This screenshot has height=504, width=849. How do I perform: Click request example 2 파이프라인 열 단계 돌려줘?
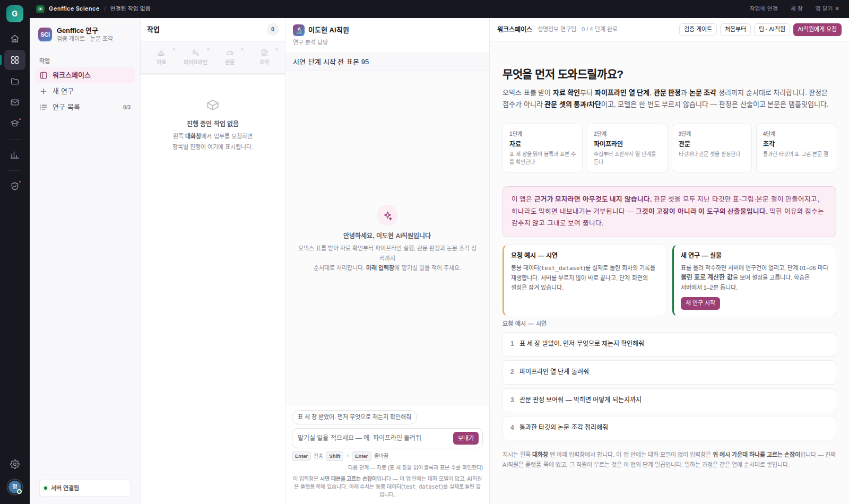click(669, 372)
